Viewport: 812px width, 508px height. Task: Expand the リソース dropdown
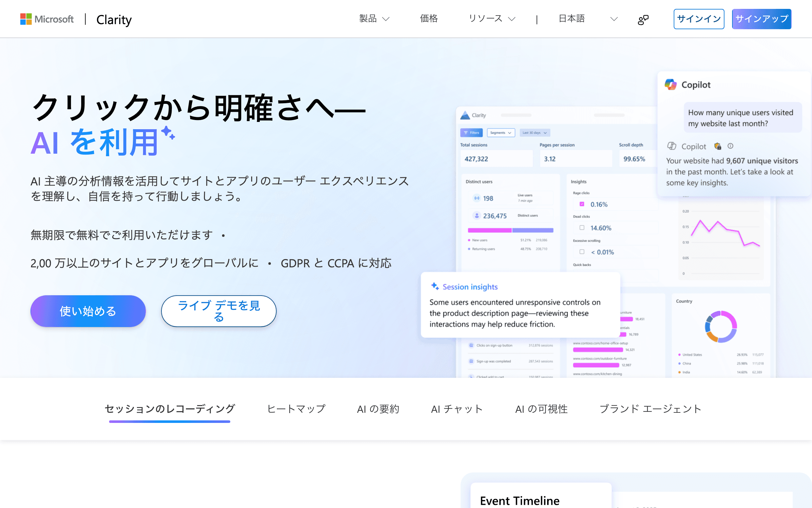click(x=492, y=18)
